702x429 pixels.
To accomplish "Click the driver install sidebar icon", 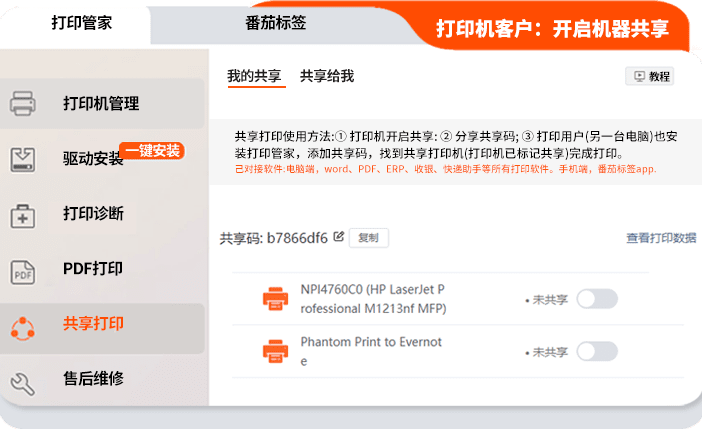I will click(x=23, y=159).
